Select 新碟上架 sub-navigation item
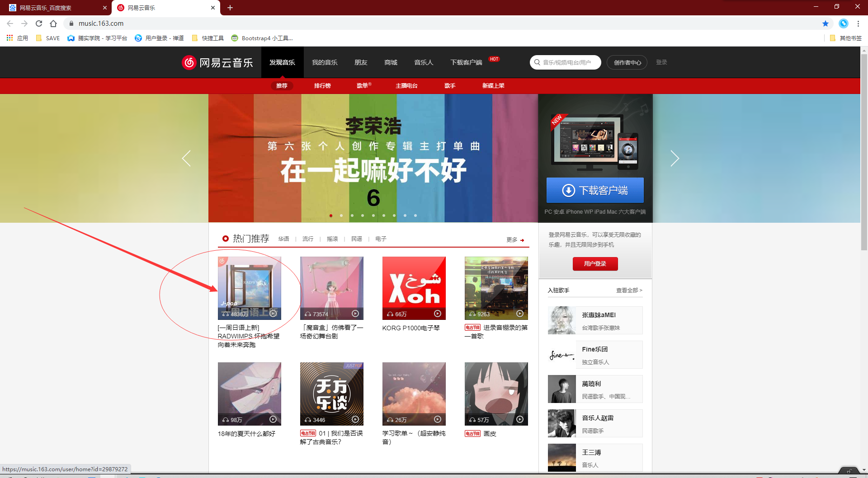Image resolution: width=868 pixels, height=478 pixels. coord(493,85)
